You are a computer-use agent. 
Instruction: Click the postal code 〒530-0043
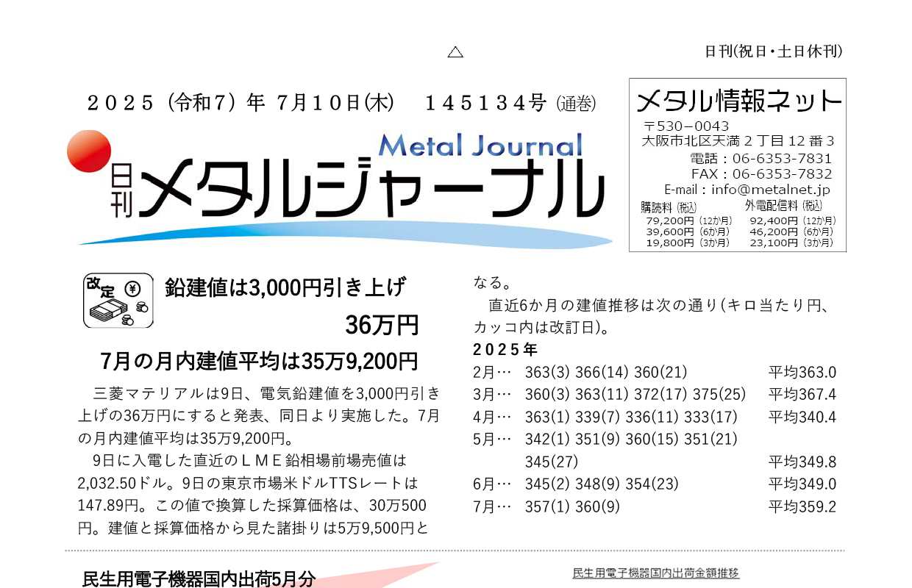tap(685, 126)
